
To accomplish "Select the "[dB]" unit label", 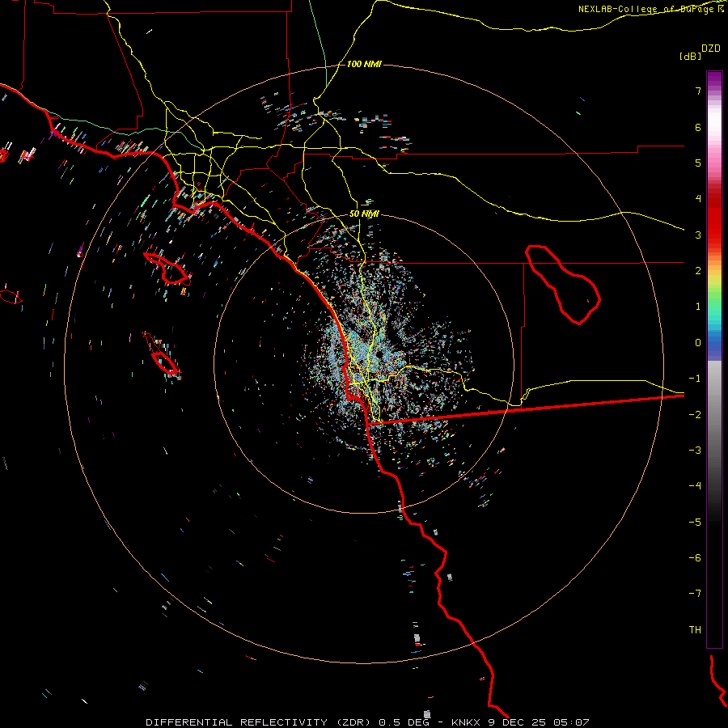I will pos(690,56).
